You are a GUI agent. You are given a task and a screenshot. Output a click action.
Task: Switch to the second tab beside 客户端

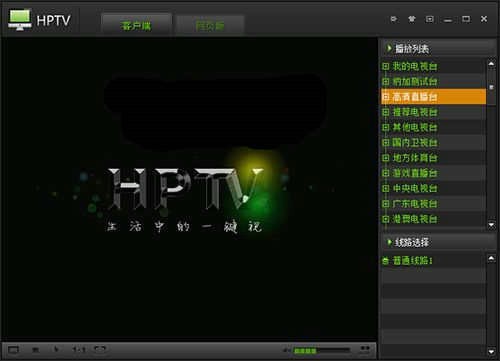(210, 25)
